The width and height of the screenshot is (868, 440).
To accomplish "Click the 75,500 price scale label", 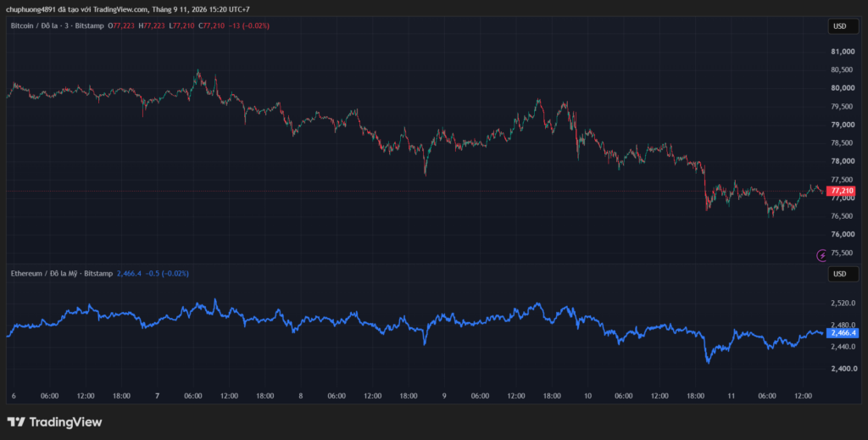I will [x=843, y=253].
